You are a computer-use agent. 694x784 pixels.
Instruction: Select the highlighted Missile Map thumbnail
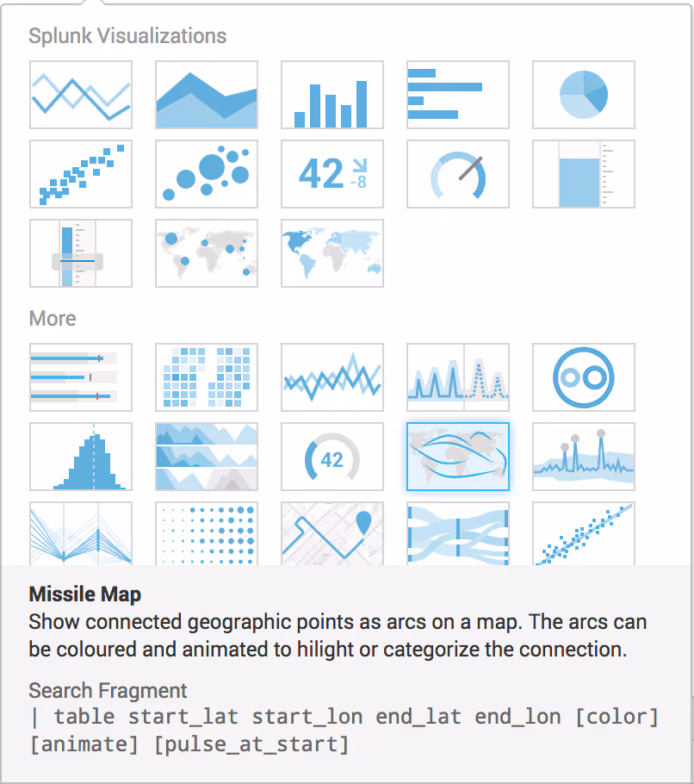coord(458,457)
